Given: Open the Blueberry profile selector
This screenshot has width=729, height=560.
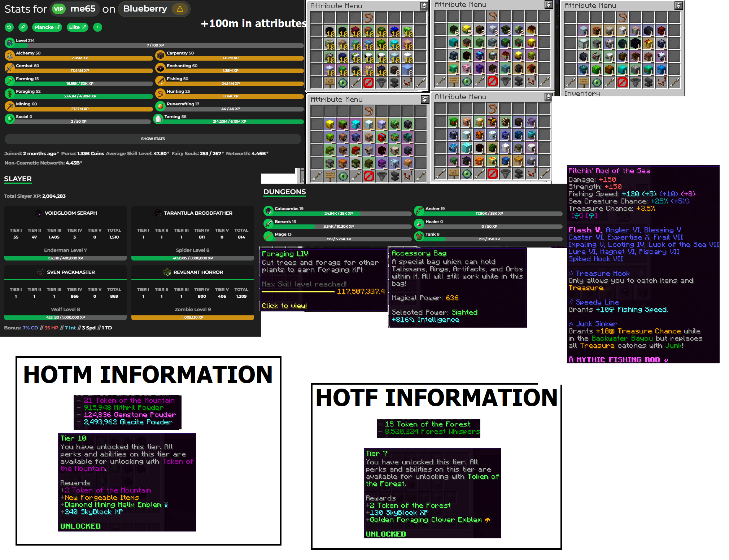Looking at the screenshot, I should (145, 9).
